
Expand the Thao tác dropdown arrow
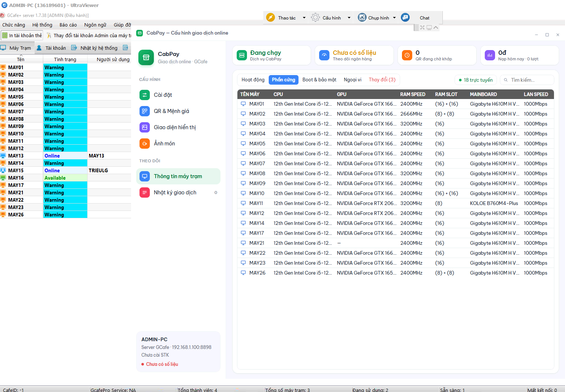click(304, 18)
